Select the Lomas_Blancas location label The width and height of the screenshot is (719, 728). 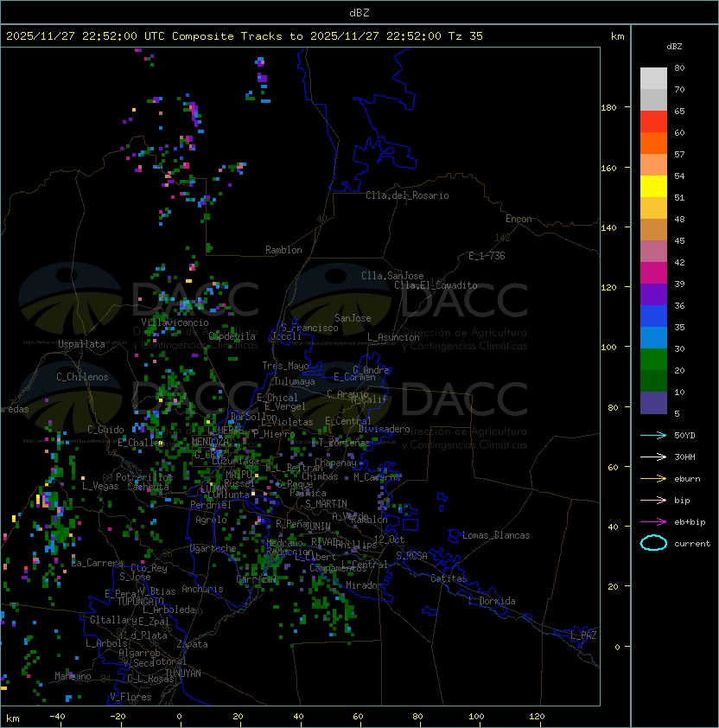pos(496,535)
